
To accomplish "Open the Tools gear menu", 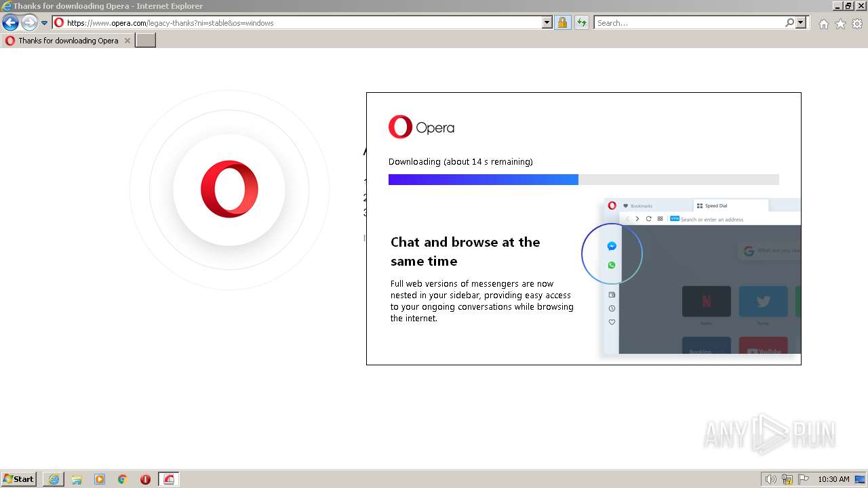I will pos(857,24).
